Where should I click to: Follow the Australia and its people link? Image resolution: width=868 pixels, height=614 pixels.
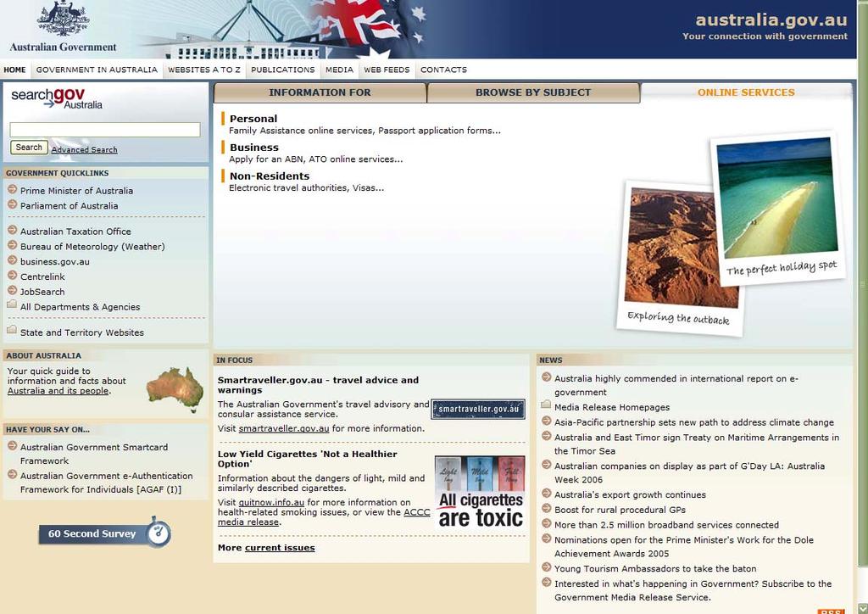tap(58, 390)
